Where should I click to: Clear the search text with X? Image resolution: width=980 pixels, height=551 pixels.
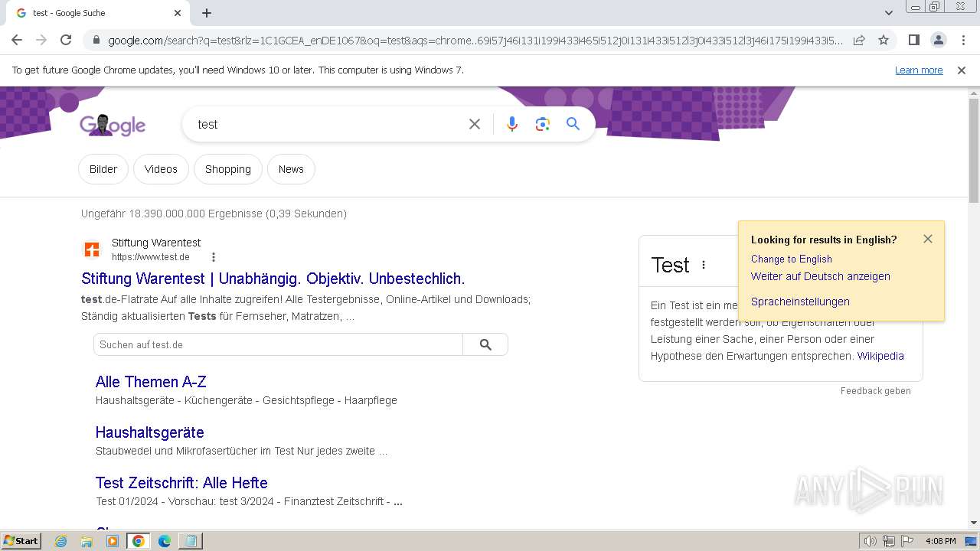click(x=475, y=124)
